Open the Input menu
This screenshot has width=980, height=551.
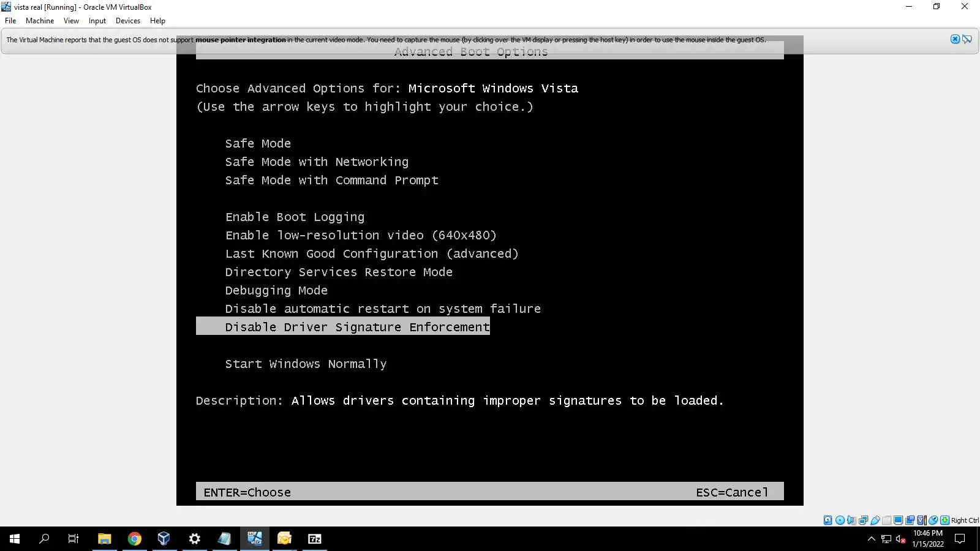97,21
